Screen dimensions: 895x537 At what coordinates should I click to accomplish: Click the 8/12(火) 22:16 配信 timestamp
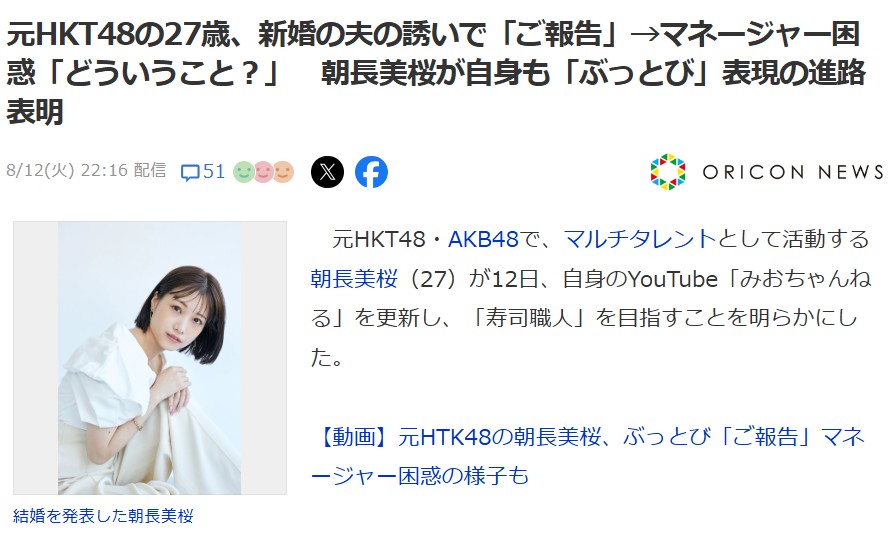(x=86, y=171)
